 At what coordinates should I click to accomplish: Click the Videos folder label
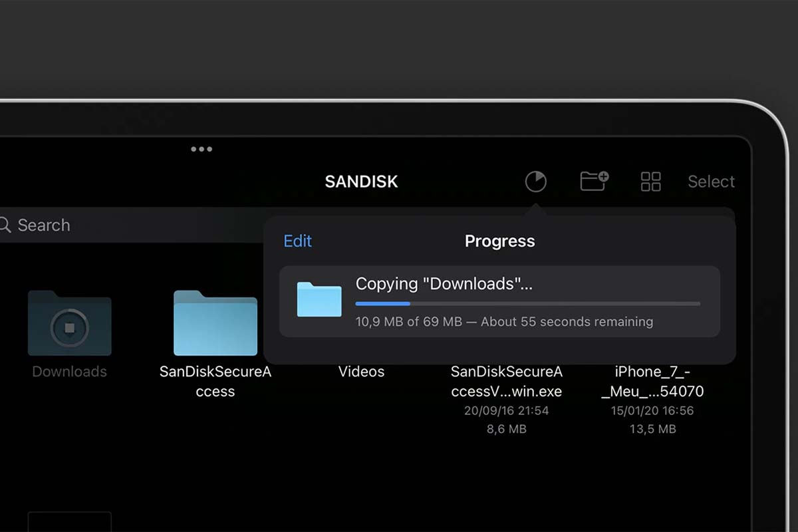point(361,372)
